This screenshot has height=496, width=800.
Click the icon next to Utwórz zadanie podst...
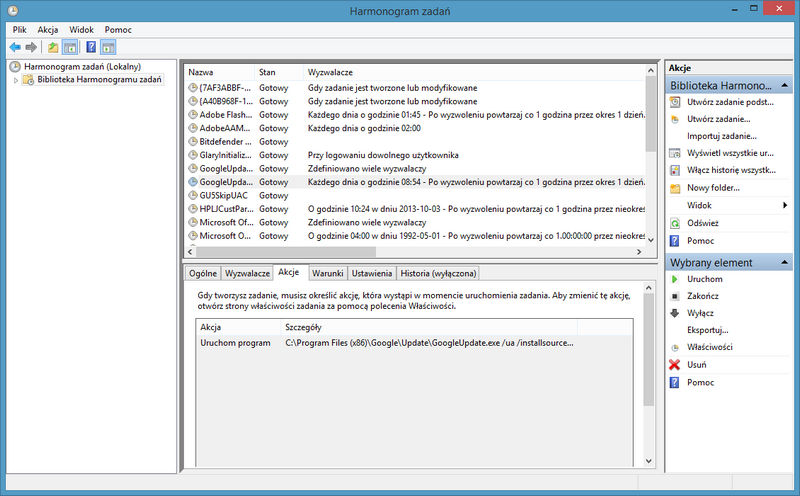pos(675,102)
